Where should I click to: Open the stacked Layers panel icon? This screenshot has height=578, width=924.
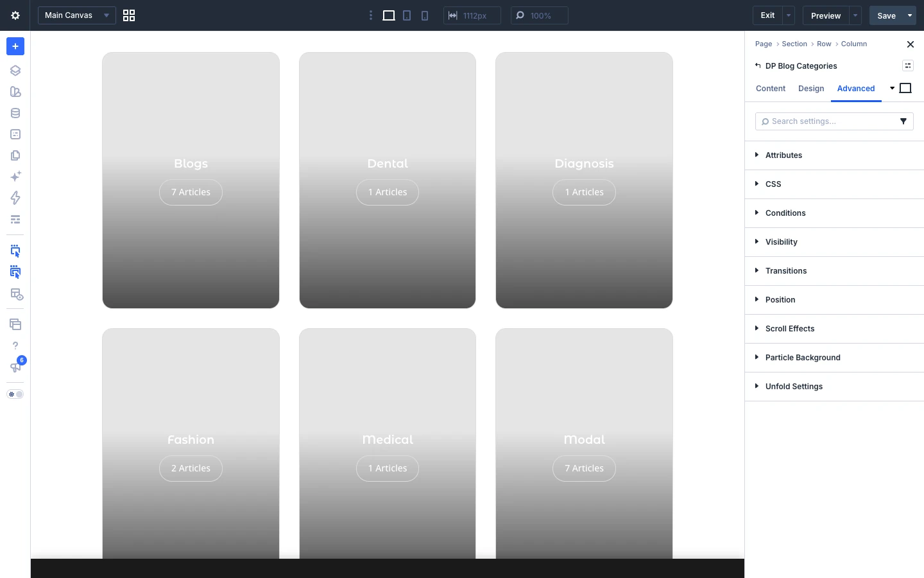(15, 71)
